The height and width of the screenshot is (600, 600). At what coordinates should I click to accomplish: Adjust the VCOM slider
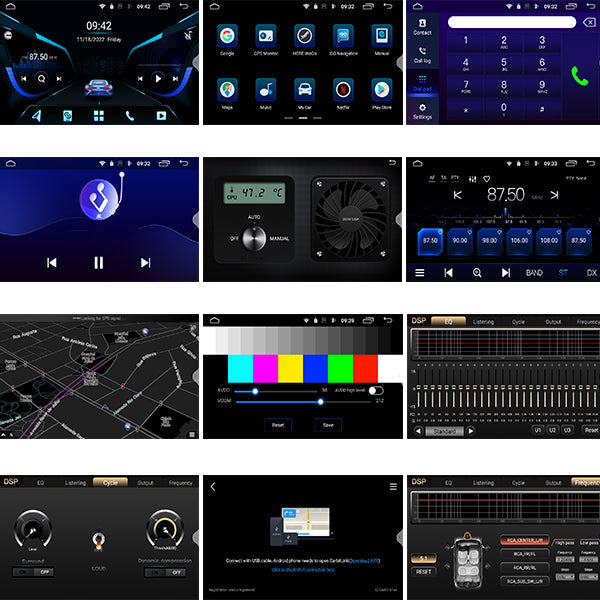point(320,401)
